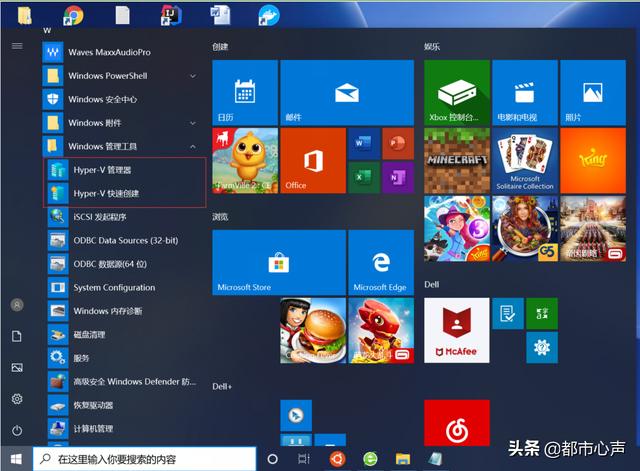Viewport: 640px width, 471px height.
Task: Open 计算机管理 (Computer Management)
Action: point(124,429)
